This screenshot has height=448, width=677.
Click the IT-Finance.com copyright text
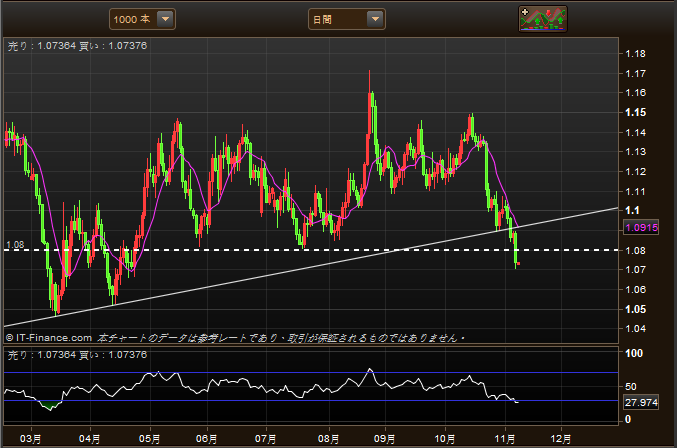[49, 338]
